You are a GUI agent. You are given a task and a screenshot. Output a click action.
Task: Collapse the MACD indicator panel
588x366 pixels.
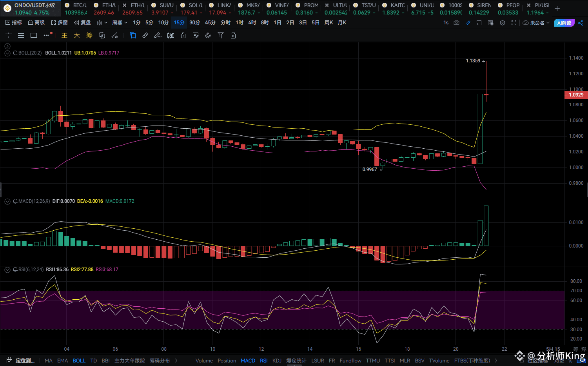(7, 201)
